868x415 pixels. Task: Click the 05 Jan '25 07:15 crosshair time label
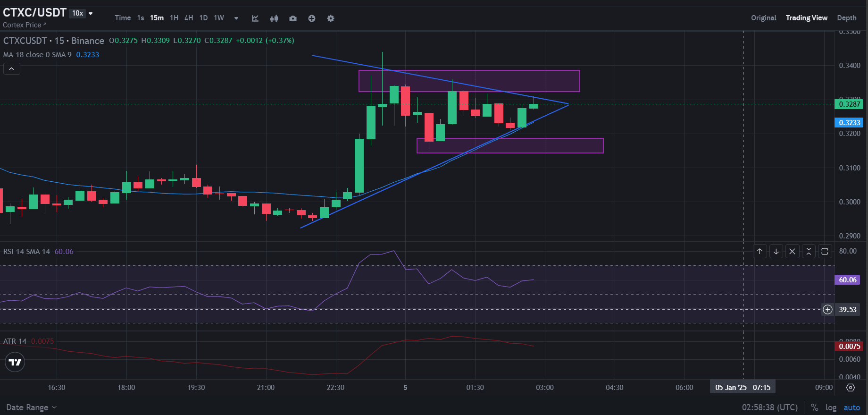tap(743, 388)
